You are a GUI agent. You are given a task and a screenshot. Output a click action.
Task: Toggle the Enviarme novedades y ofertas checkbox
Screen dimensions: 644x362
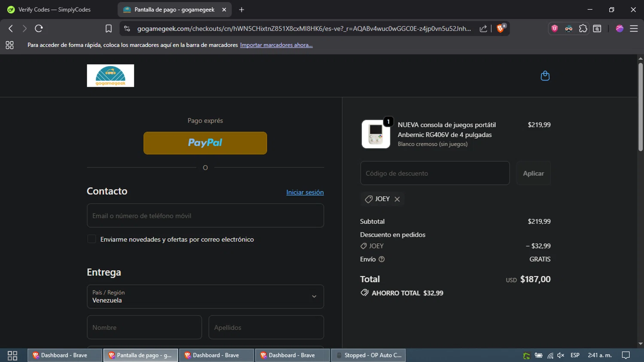(x=91, y=239)
